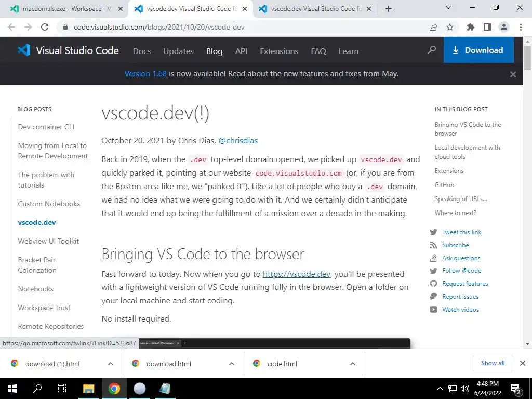This screenshot has height=399, width=532.
Task: Go back with the browser back arrow
Action: coord(11,27)
